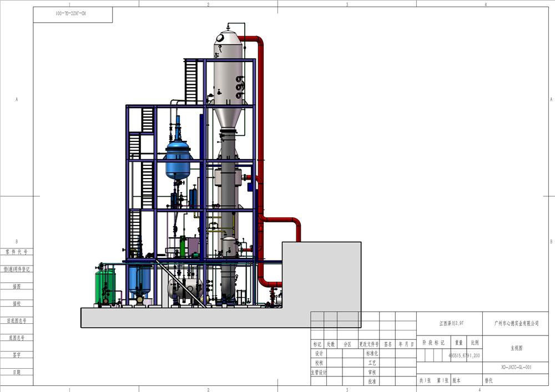Click the rotated drawing number box at top-left
The image size is (555, 392).
point(73,14)
